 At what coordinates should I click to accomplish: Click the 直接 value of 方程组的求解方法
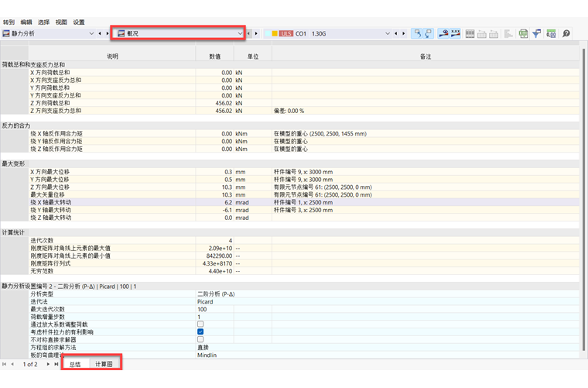click(203, 348)
